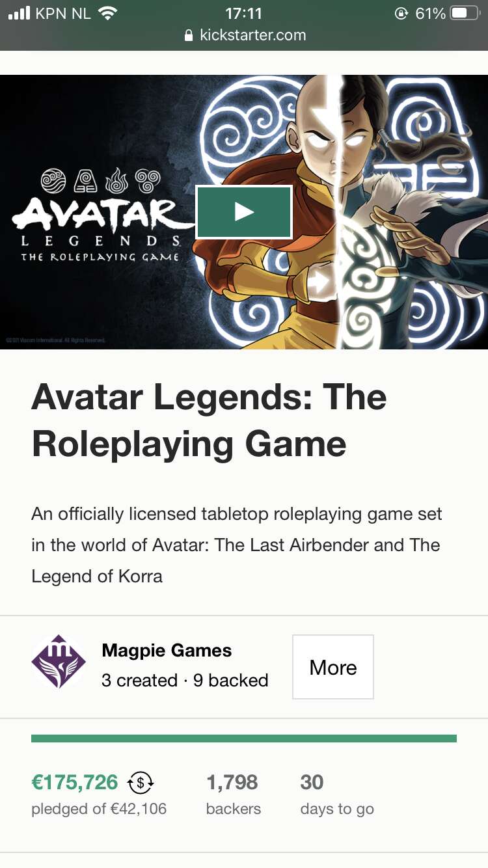Tap the Magpie Games purple logo avatar
The height and width of the screenshot is (868, 488).
coord(59,662)
